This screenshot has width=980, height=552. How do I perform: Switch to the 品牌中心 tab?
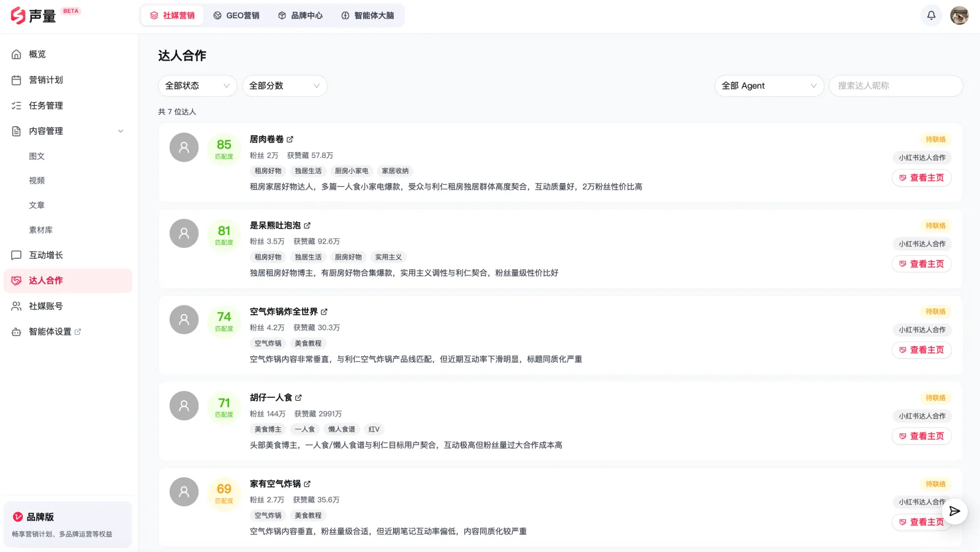[300, 15]
